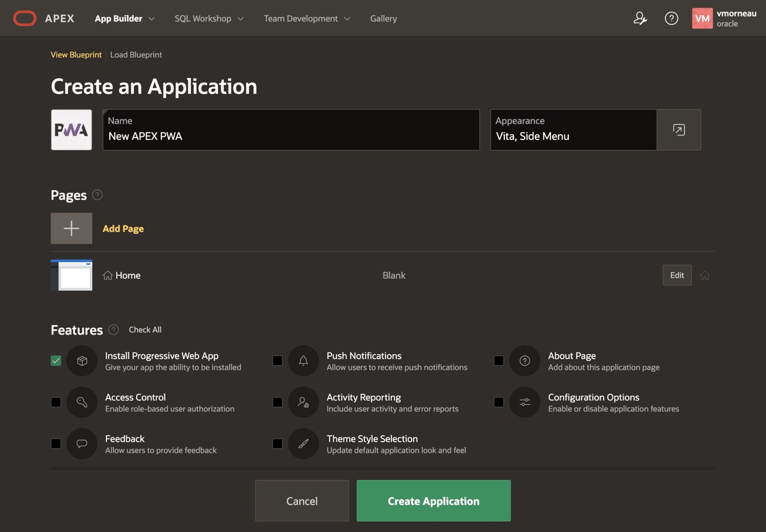Click the Feedback speech bubble icon
The width and height of the screenshot is (766, 532).
pos(82,443)
